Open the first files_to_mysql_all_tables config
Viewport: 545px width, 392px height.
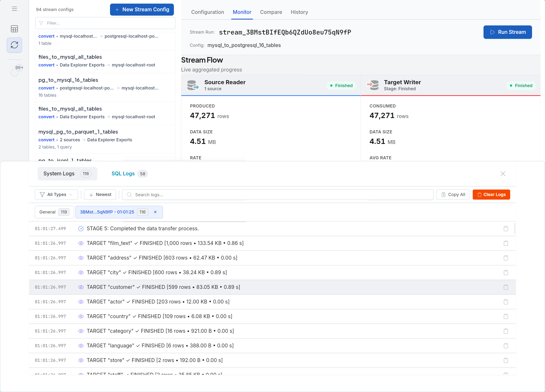(105, 61)
